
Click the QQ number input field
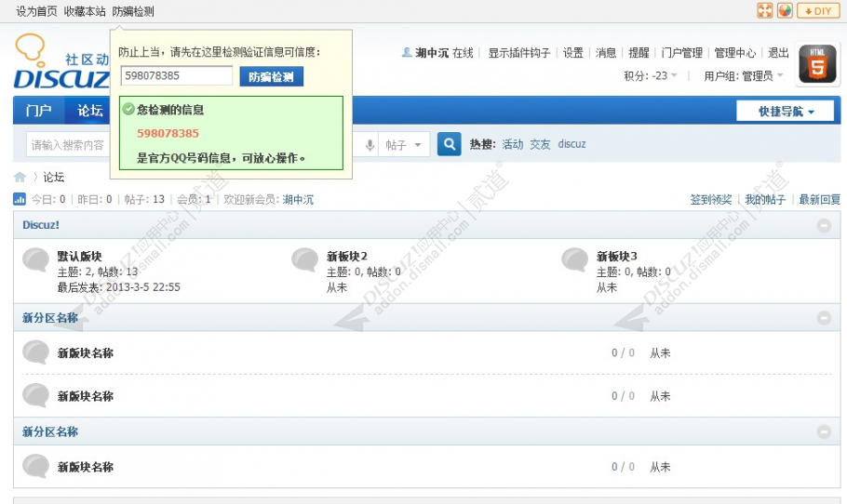click(x=177, y=76)
